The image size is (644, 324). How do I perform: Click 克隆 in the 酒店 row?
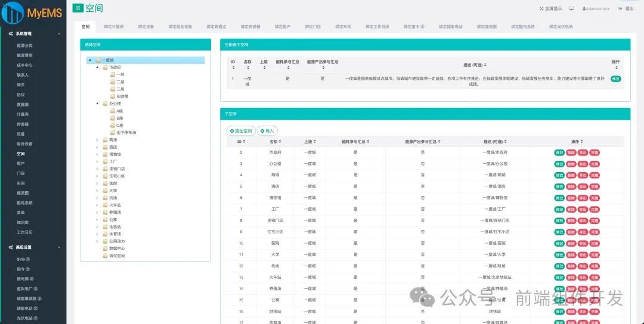click(x=595, y=186)
